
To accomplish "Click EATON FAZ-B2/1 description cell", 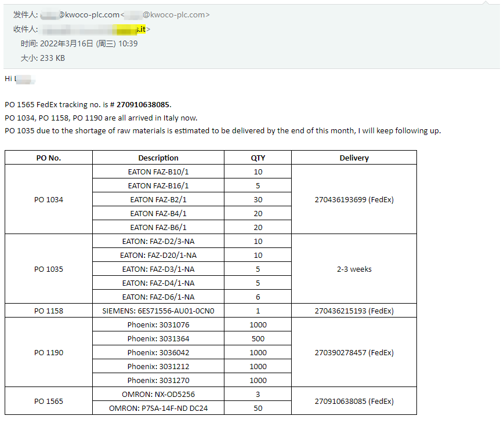I will (158, 199).
